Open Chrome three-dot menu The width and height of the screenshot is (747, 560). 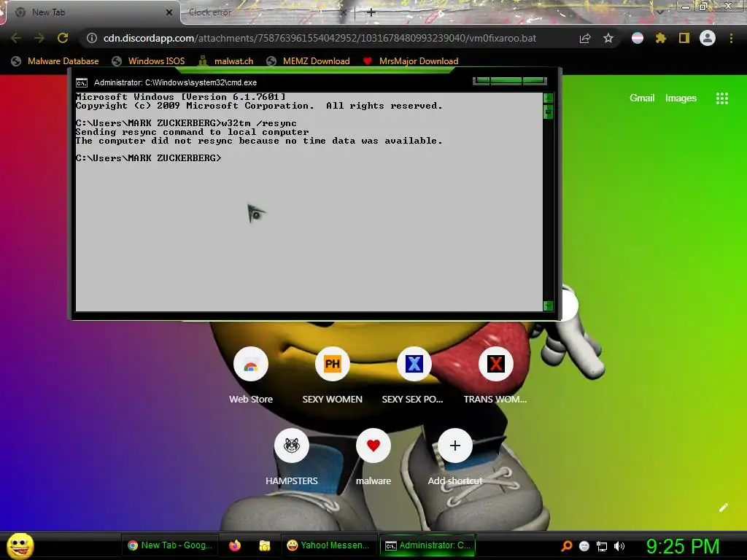[731, 38]
